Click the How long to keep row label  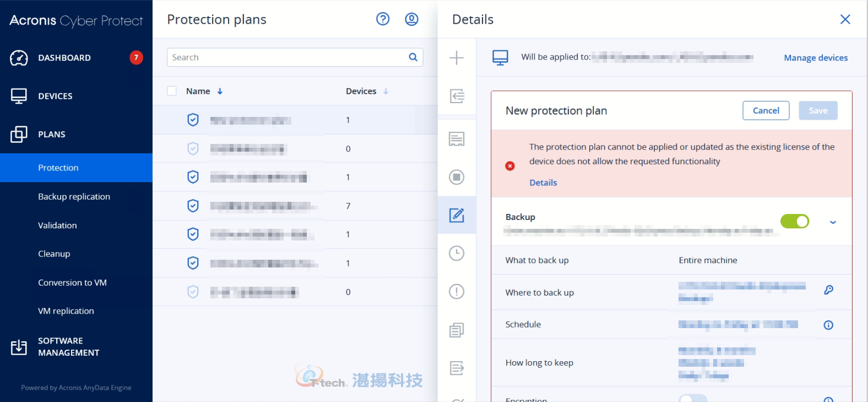539,363
